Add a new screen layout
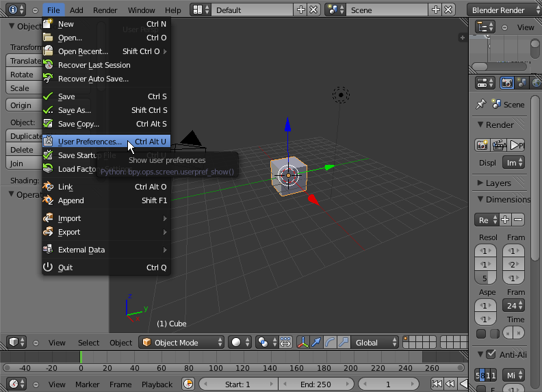The image size is (542, 392). click(x=300, y=10)
